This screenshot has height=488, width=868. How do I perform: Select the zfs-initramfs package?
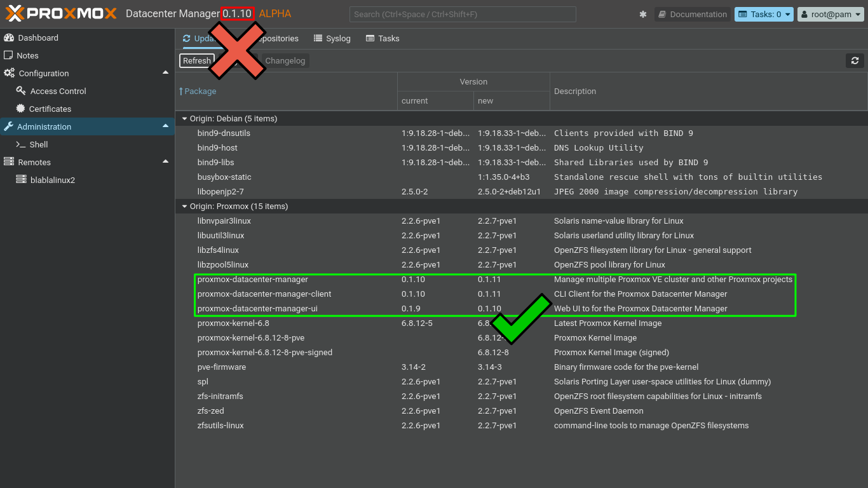coord(220,396)
